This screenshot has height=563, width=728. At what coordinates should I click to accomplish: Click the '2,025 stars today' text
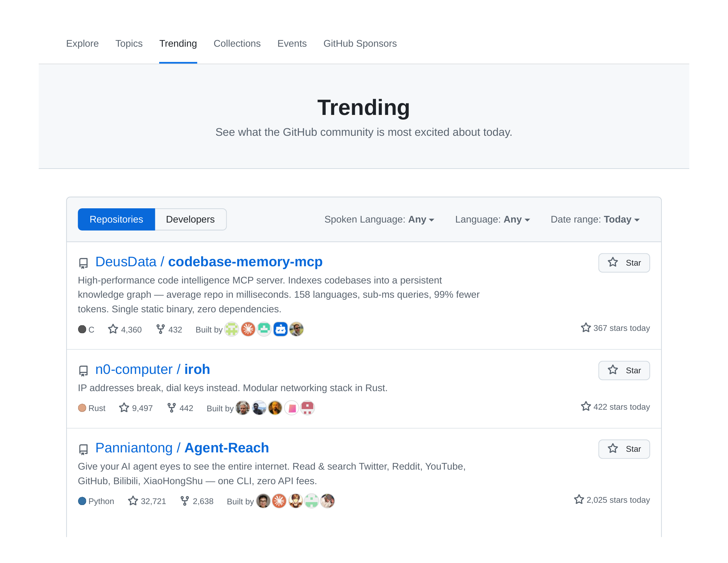coord(618,500)
